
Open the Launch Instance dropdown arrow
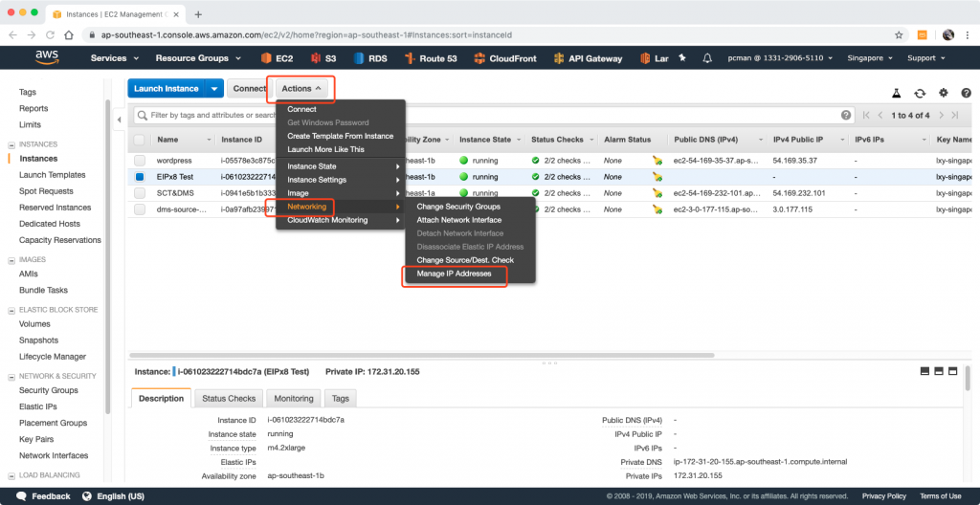(213, 89)
